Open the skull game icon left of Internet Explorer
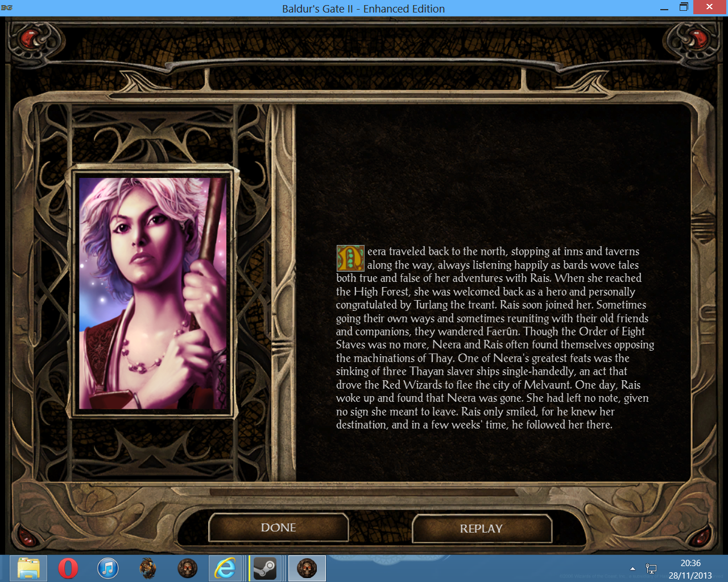The image size is (728, 582). (x=188, y=568)
